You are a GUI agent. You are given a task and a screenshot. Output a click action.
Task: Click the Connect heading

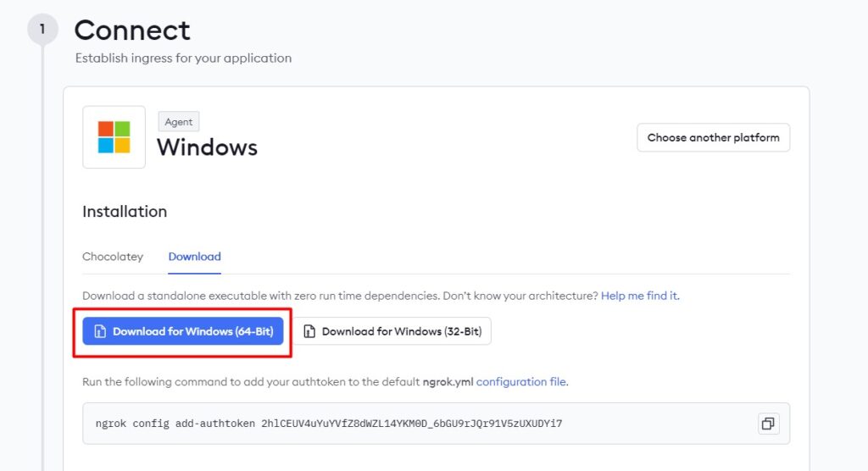132,30
